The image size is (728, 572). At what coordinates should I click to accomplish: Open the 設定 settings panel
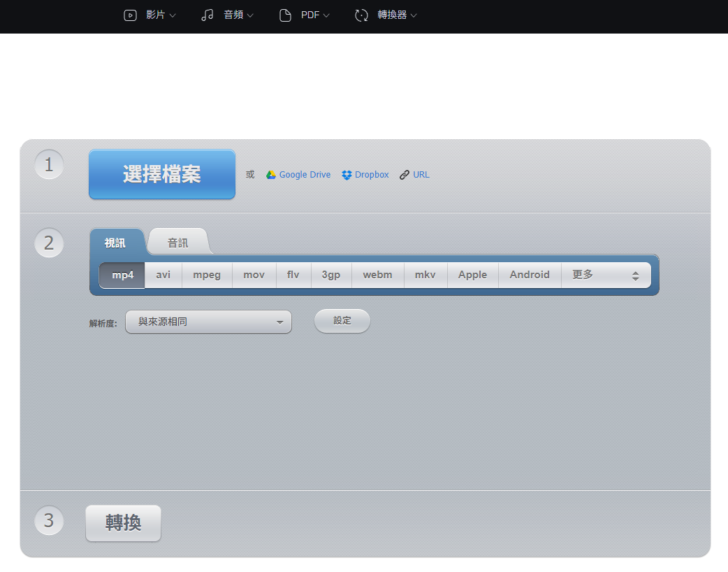(x=342, y=320)
